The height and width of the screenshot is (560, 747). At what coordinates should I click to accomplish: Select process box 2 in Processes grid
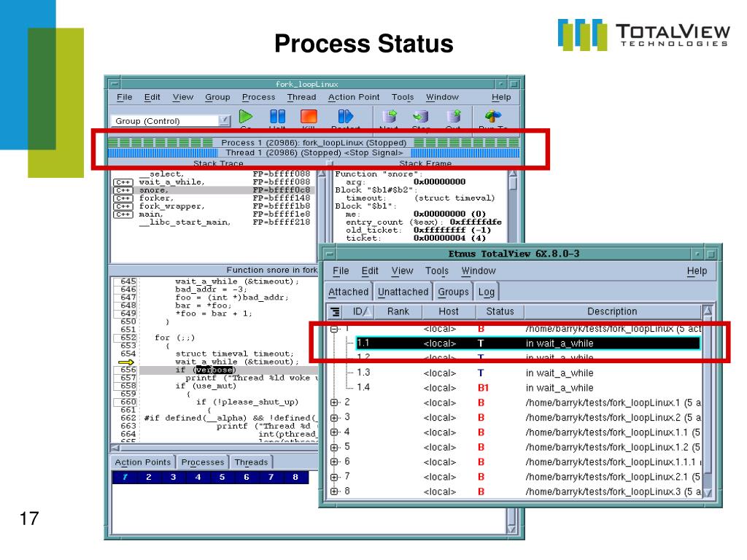[x=149, y=477]
